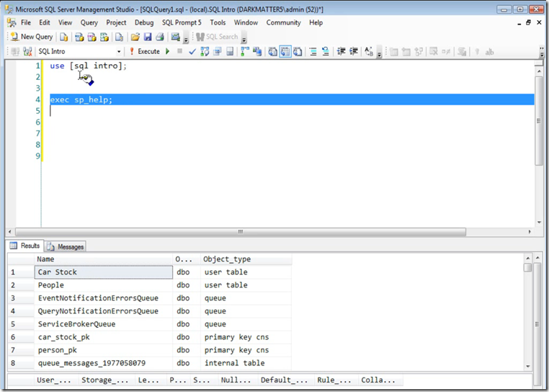The width and height of the screenshot is (549, 392).
Task: Select the queue_messages_1977058079 cell
Action: point(104,363)
